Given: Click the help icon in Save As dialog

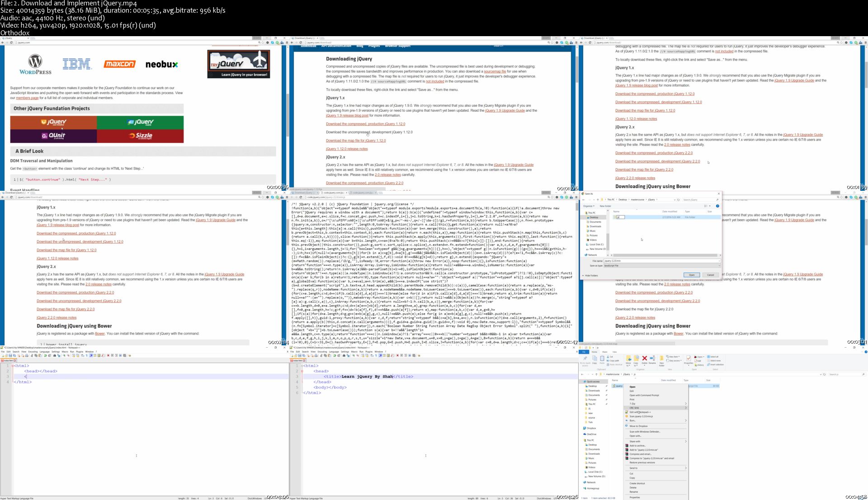Looking at the screenshot, I should coord(717,206).
